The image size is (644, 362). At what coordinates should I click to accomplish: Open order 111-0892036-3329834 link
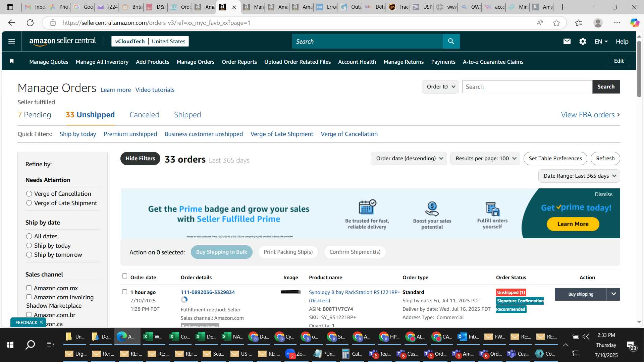208,292
